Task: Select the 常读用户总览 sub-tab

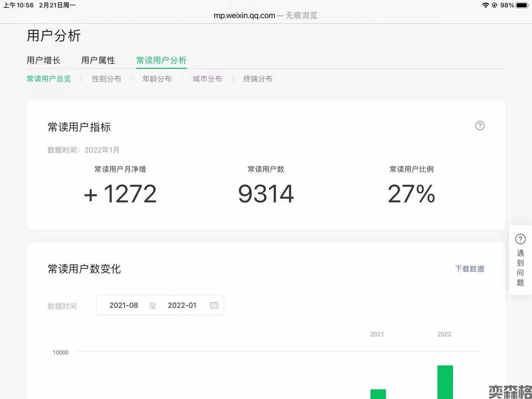Action: coord(49,79)
